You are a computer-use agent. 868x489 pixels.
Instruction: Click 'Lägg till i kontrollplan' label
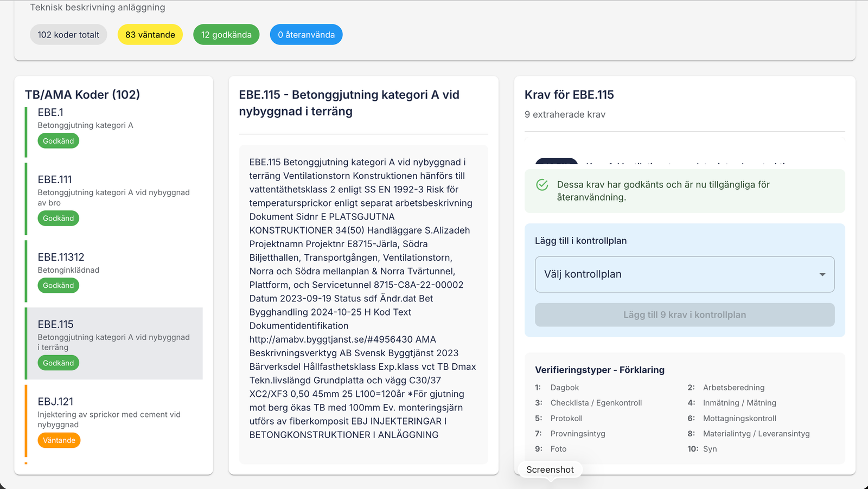(580, 241)
